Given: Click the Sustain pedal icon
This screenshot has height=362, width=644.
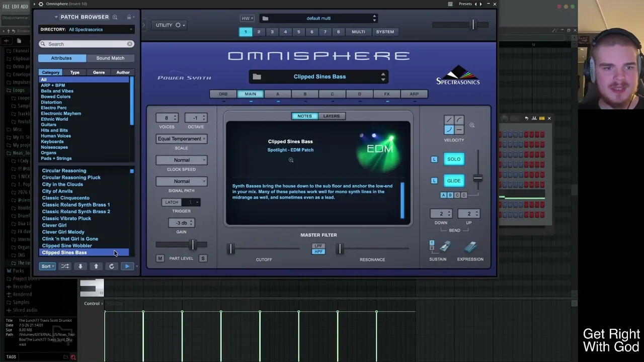Looking at the screenshot, I should 445,246.
